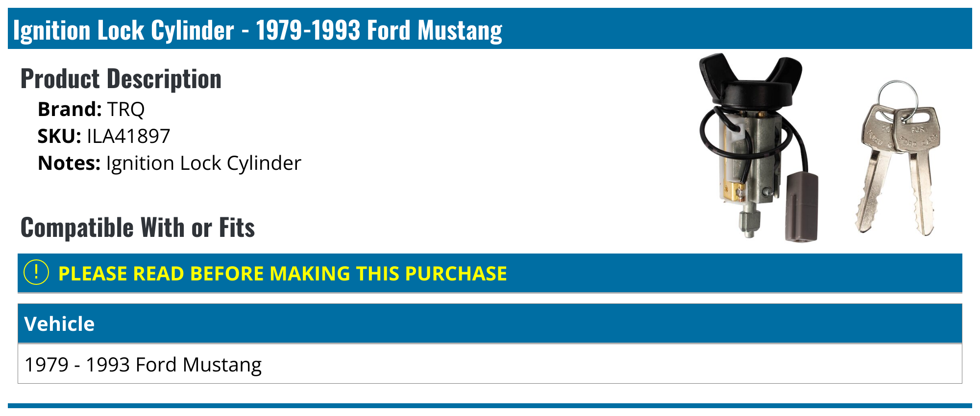The width and height of the screenshot is (980, 416).
Task: Click the Product Description heading
Action: tap(121, 79)
